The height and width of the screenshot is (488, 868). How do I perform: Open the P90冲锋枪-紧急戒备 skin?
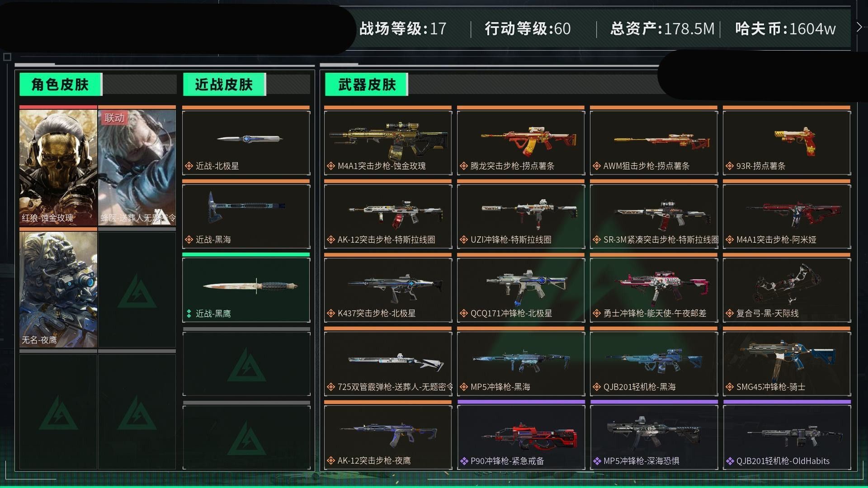[x=521, y=437]
